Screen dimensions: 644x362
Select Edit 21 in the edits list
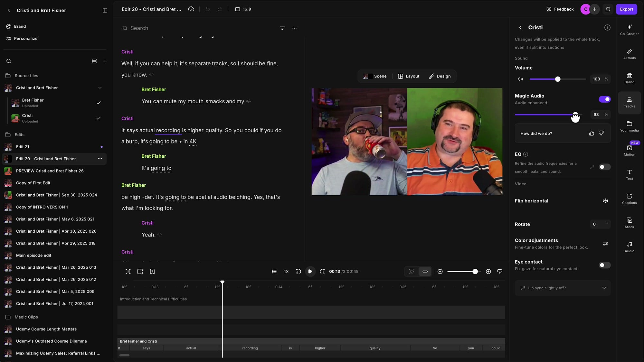tap(54, 147)
